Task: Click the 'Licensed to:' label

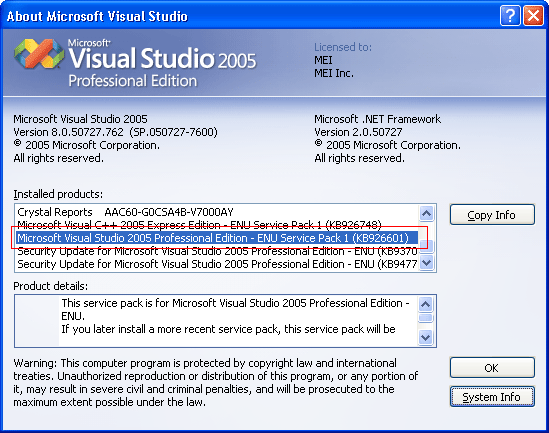Action: tap(343, 47)
